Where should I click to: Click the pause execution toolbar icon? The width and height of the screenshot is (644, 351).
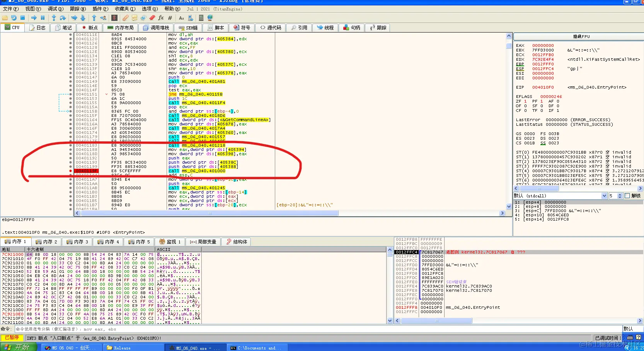43,18
